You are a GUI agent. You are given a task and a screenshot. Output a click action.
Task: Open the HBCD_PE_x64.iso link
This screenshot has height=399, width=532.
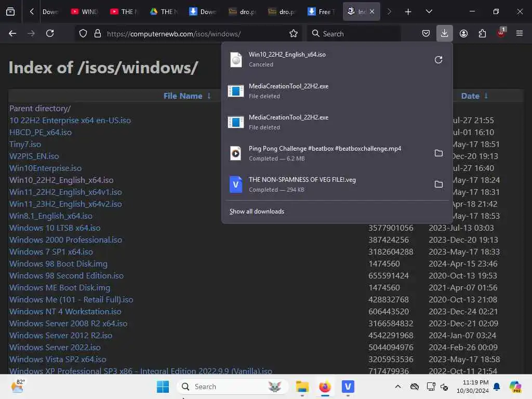pyautogui.click(x=41, y=132)
